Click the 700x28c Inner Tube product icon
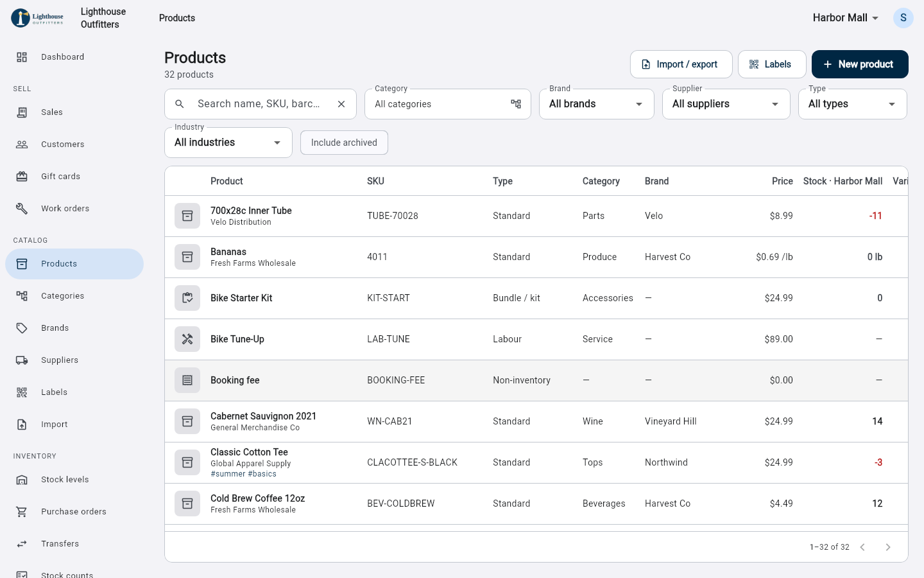 coord(187,216)
